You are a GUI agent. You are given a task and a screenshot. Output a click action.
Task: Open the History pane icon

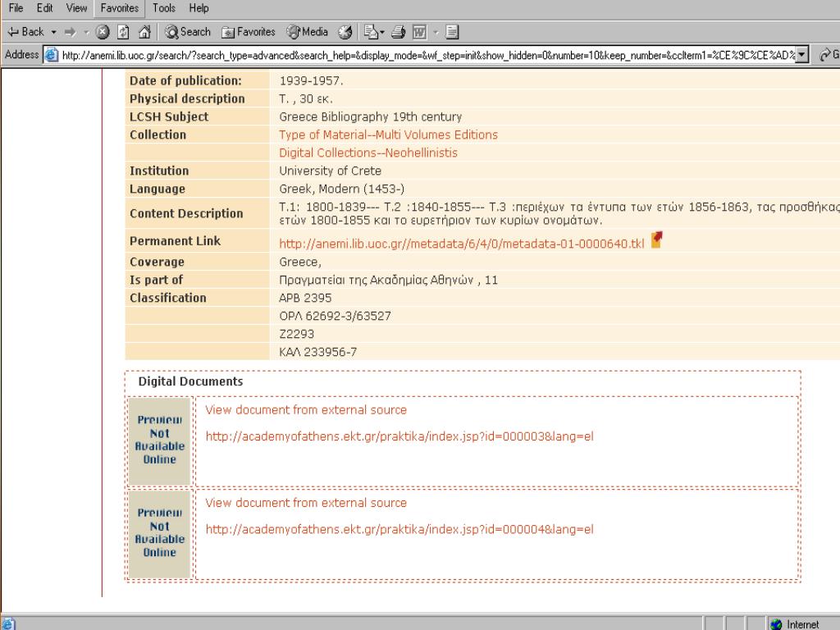tap(345, 32)
